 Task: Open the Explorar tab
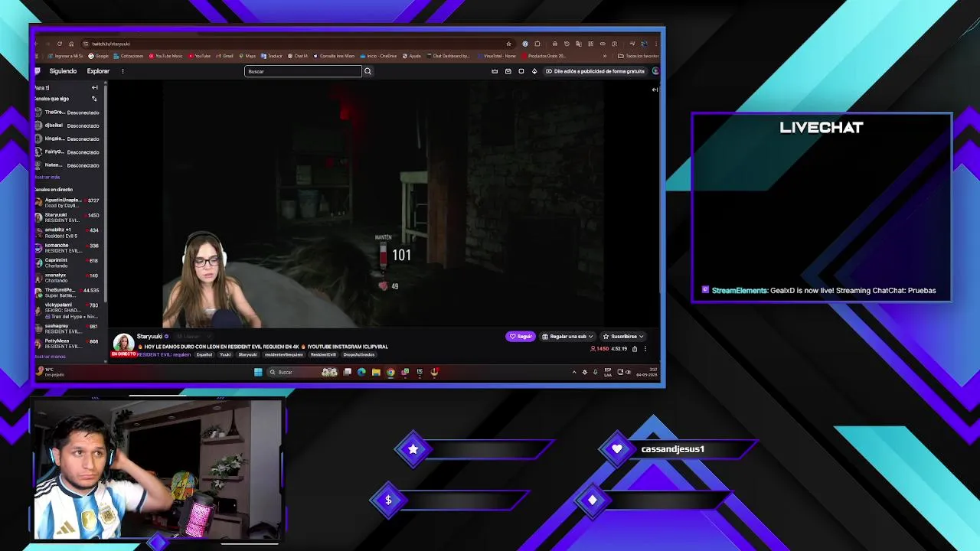point(98,71)
